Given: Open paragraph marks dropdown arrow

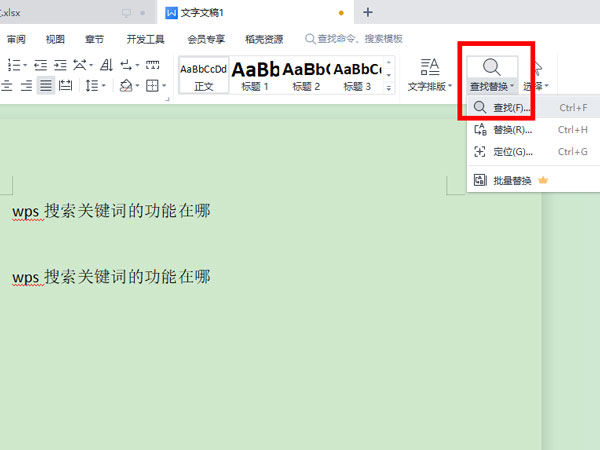Looking at the screenshot, I should (x=137, y=65).
